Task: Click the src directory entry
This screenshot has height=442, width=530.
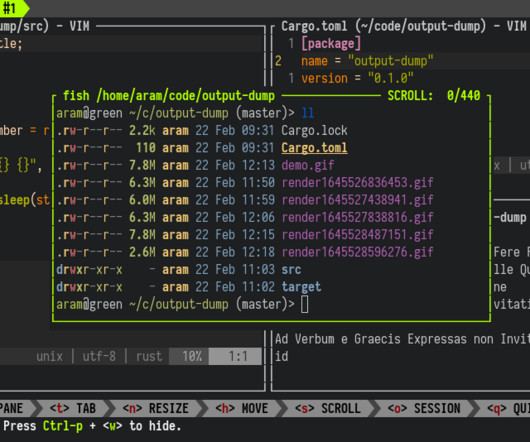Action: point(291,270)
